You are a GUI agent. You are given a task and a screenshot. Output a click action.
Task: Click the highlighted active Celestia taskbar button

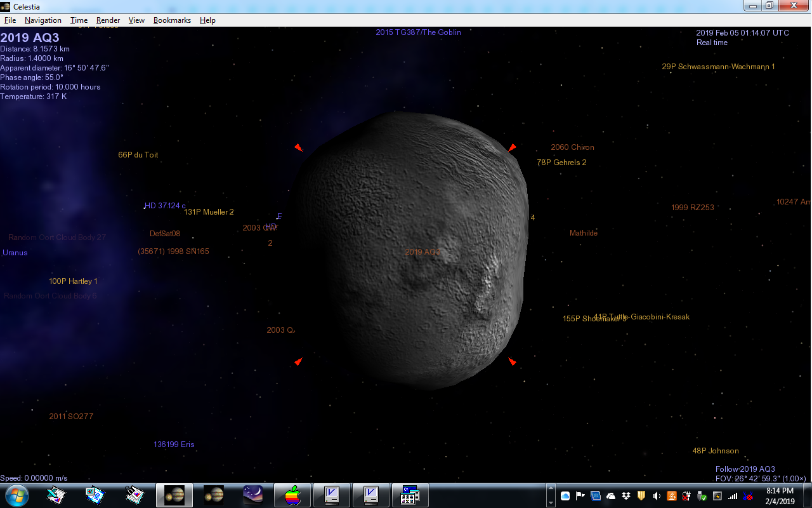click(x=174, y=495)
